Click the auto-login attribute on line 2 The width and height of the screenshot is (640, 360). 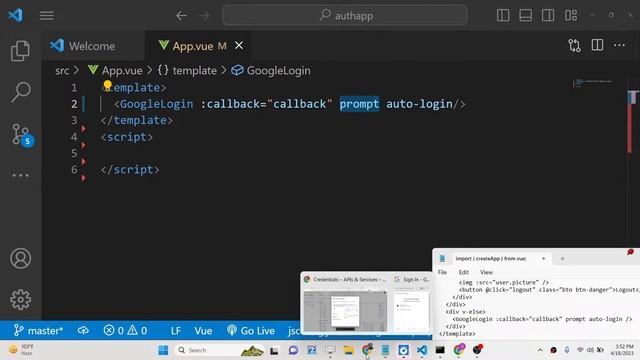(x=419, y=104)
